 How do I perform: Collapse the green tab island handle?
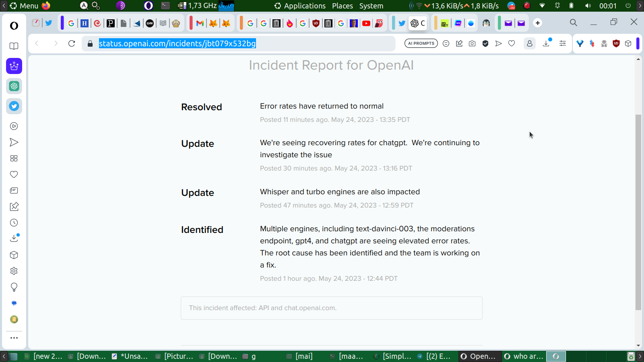pos(499,23)
